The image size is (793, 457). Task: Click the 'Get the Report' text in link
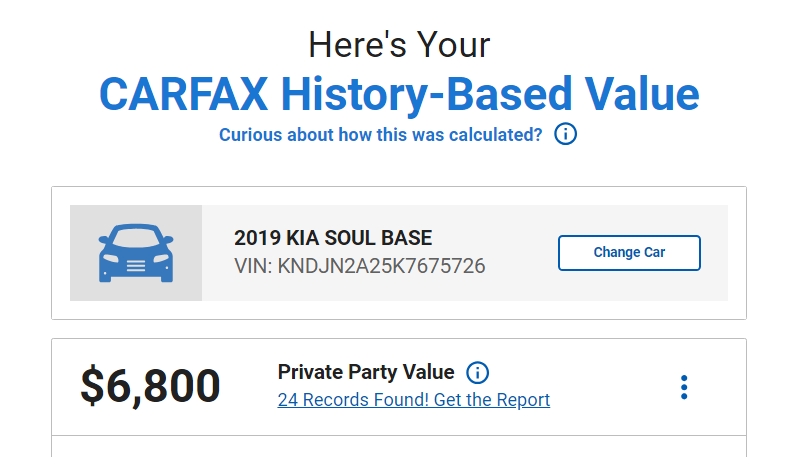point(492,400)
